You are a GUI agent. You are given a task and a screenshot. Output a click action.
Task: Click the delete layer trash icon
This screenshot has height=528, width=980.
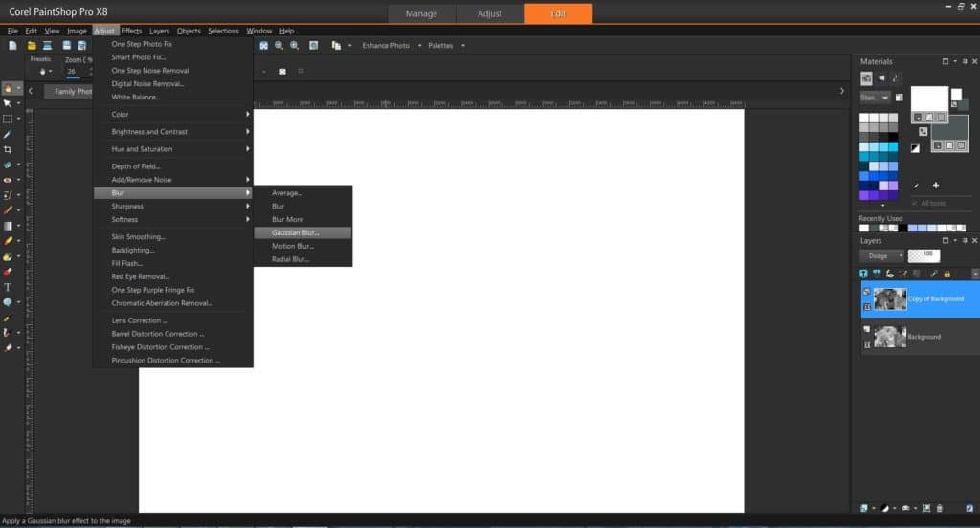click(x=940, y=508)
